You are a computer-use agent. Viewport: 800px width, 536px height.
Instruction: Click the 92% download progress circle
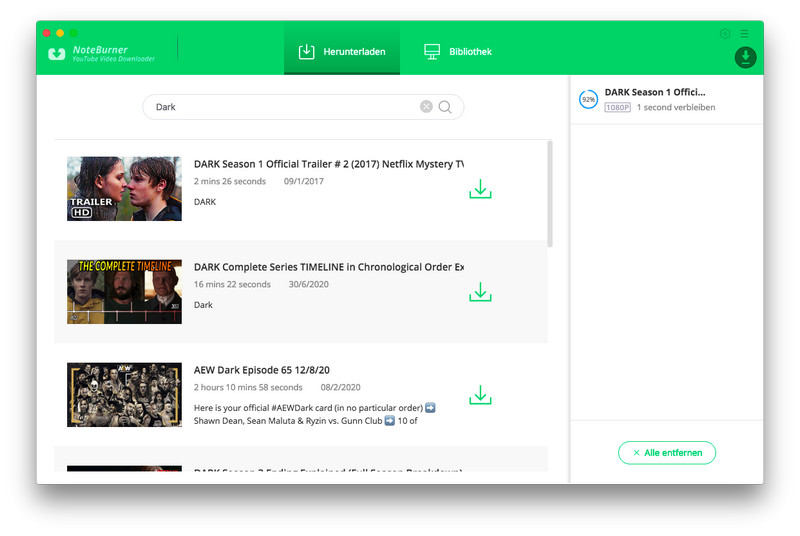tap(588, 99)
